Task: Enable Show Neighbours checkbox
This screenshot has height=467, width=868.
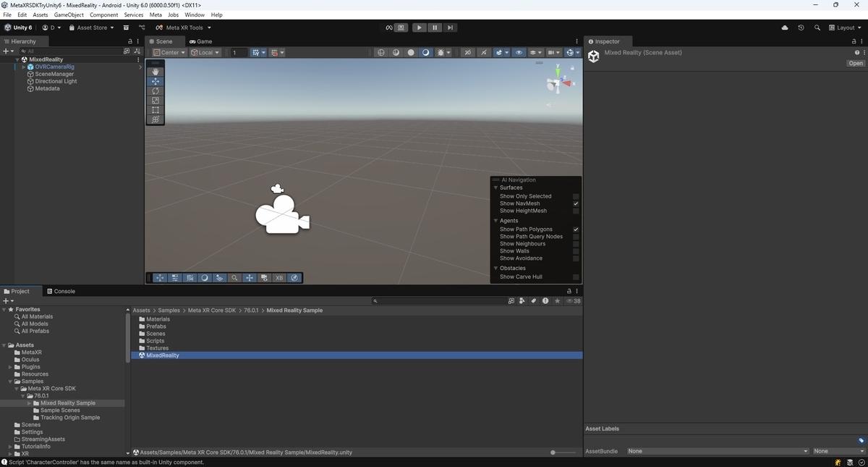Action: [576, 244]
